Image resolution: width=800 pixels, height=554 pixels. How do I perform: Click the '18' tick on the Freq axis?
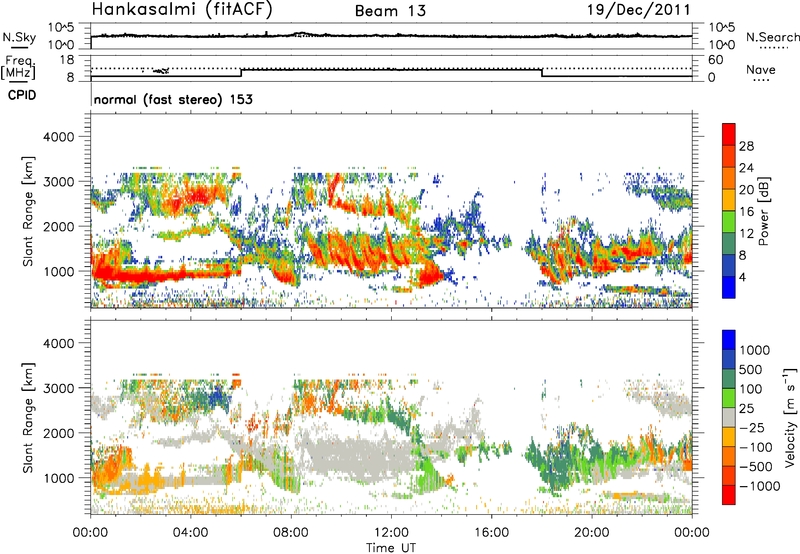pyautogui.click(x=67, y=60)
